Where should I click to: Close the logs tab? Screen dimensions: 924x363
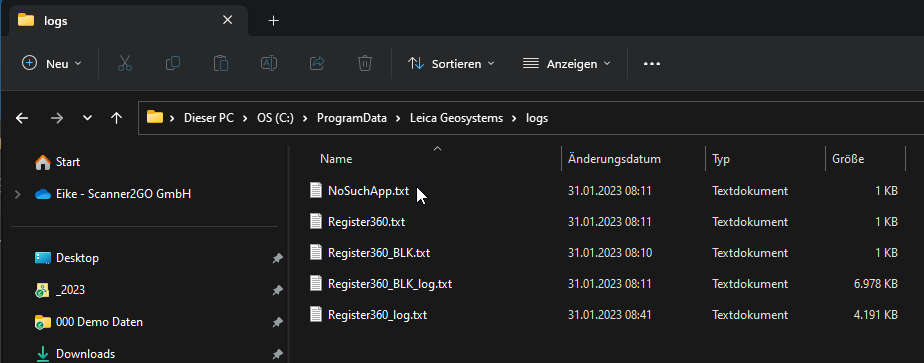[x=227, y=20]
